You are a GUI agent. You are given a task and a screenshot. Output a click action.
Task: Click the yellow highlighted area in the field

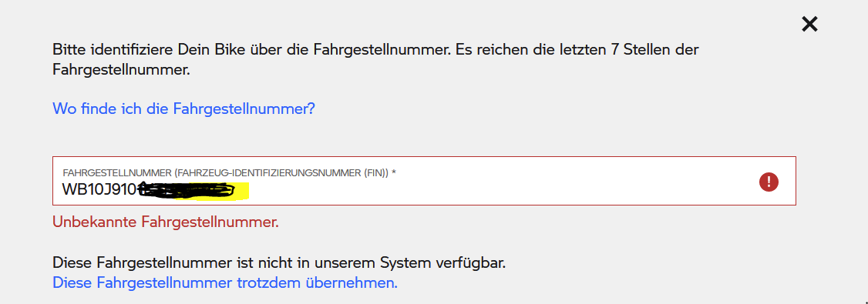click(240, 191)
